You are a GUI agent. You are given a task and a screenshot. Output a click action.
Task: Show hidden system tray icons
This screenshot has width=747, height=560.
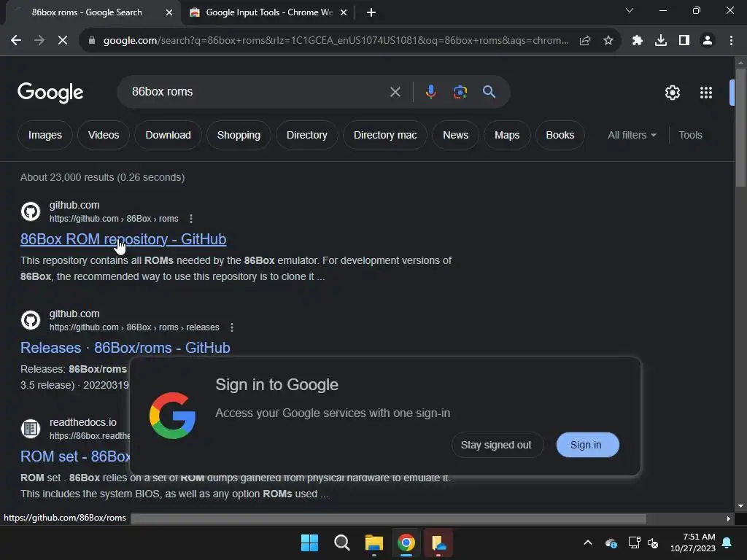tap(588, 542)
